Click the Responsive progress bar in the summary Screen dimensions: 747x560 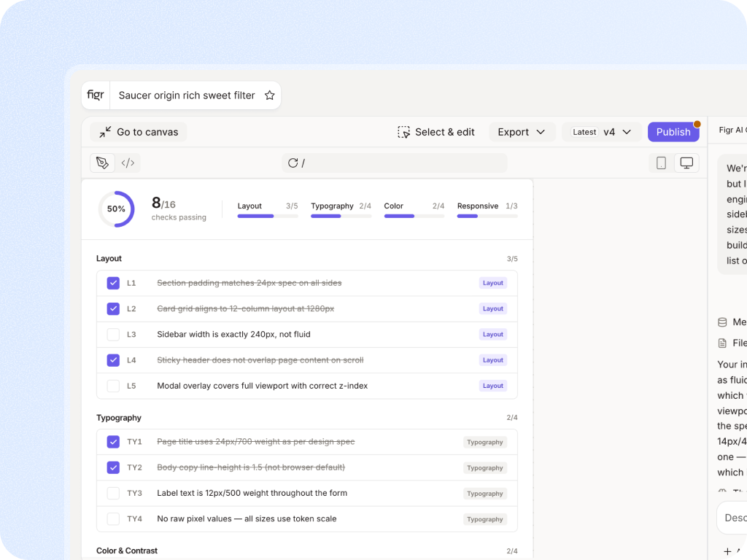pyautogui.click(x=487, y=216)
